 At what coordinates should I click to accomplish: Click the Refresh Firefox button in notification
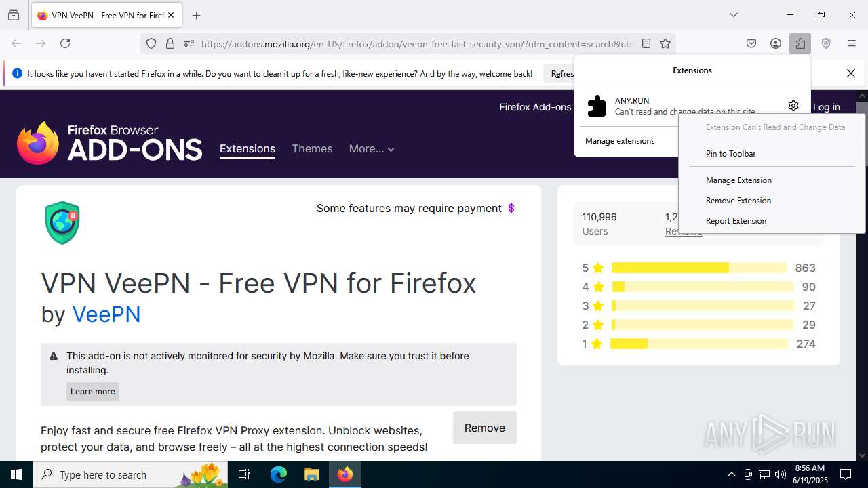click(562, 74)
